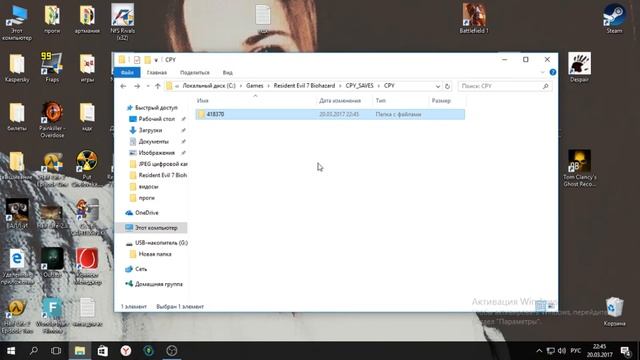Viewport: 640px width, 360px height.
Task: Switch to details view in status bar
Action: pyautogui.click(x=540, y=306)
